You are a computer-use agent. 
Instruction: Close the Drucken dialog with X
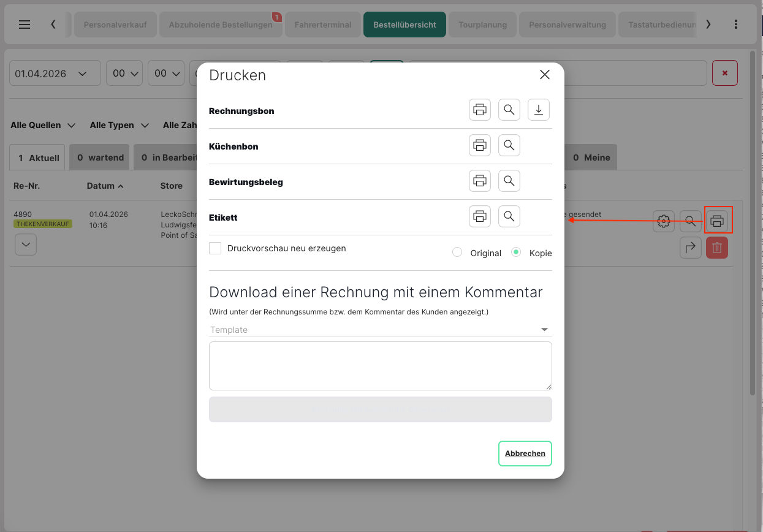coord(544,75)
